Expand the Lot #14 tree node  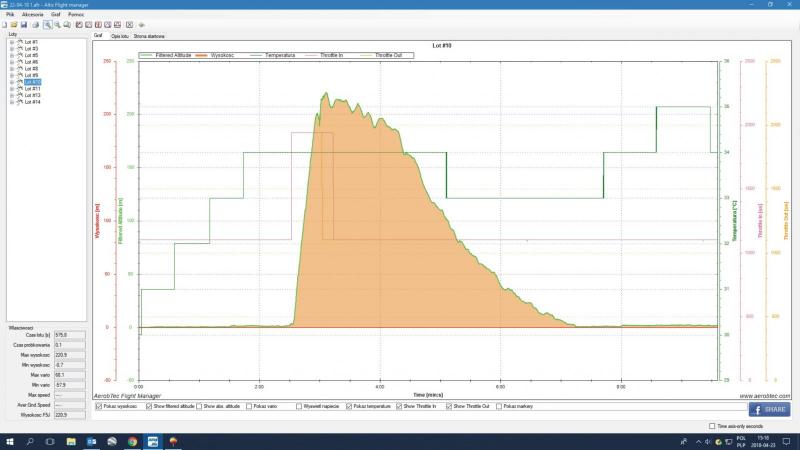(x=10, y=102)
